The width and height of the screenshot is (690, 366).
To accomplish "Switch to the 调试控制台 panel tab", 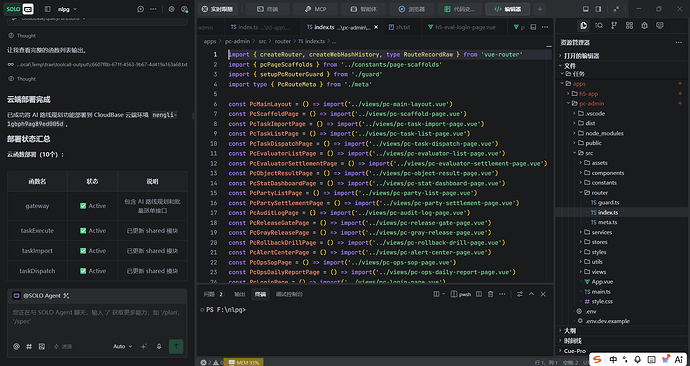I will [289, 294].
